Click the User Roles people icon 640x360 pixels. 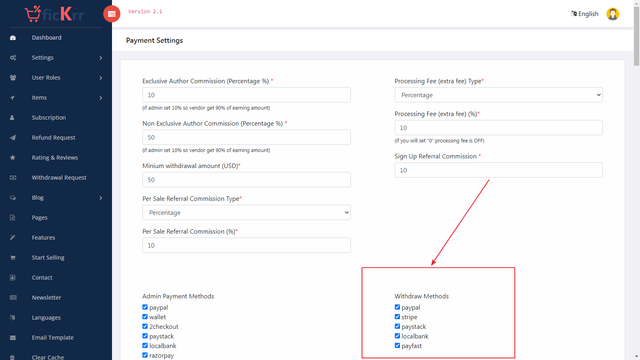pyautogui.click(x=13, y=78)
